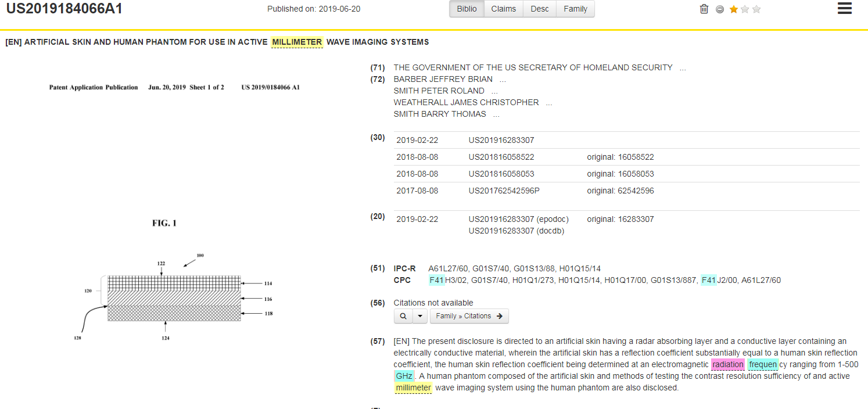Expand the ellipsis after WEATHERALL JAMES CHRISTOPHER
The image size is (868, 409).
(549, 103)
